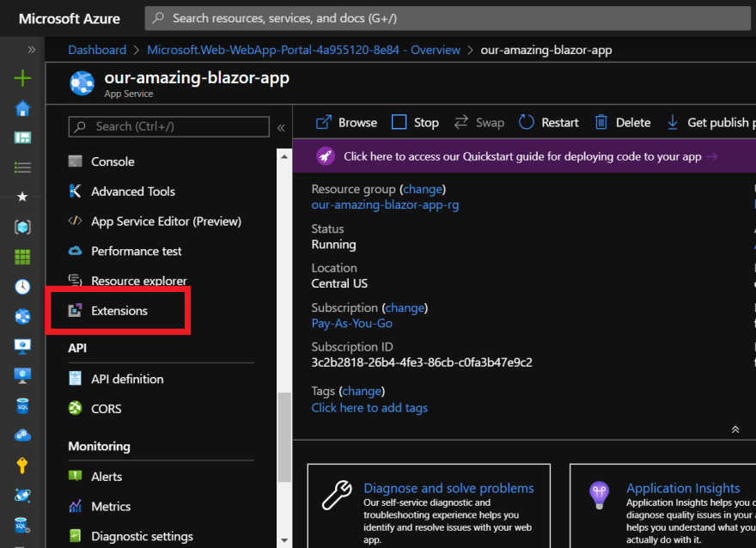756x548 pixels.
Task: Click Browse toolbar button
Action: point(346,123)
